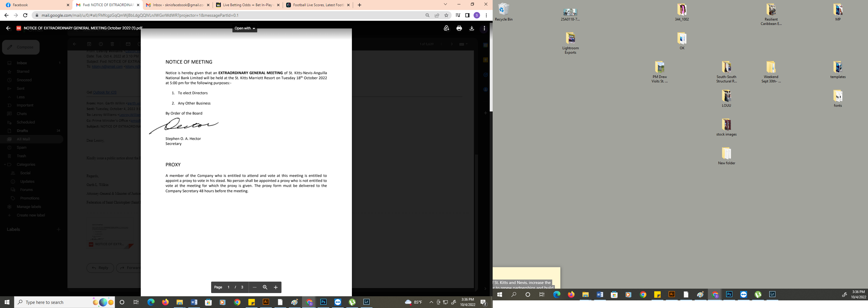Download the PDF with the download icon
Image resolution: width=868 pixels, height=308 pixels.
click(472, 28)
